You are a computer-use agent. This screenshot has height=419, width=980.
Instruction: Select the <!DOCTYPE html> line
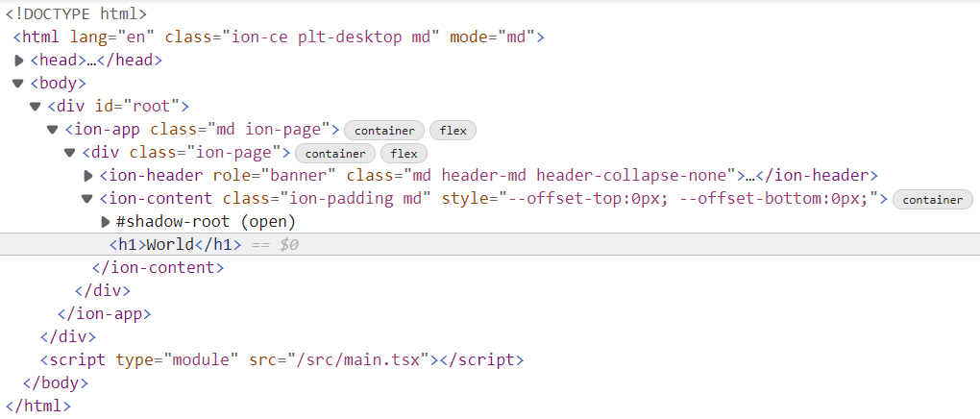point(76,13)
